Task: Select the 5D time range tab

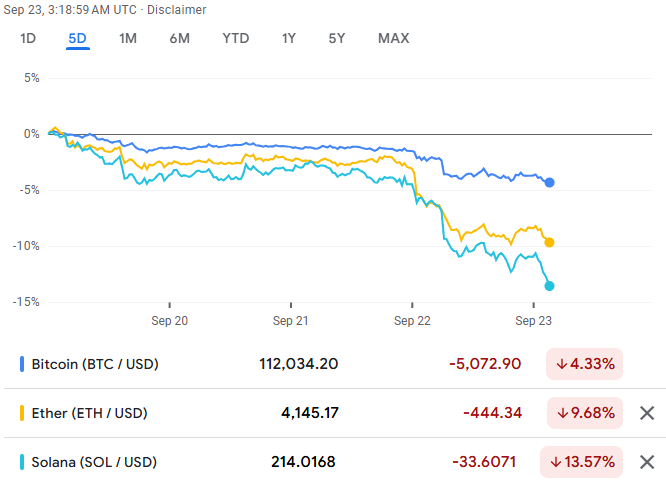Action: tap(78, 39)
